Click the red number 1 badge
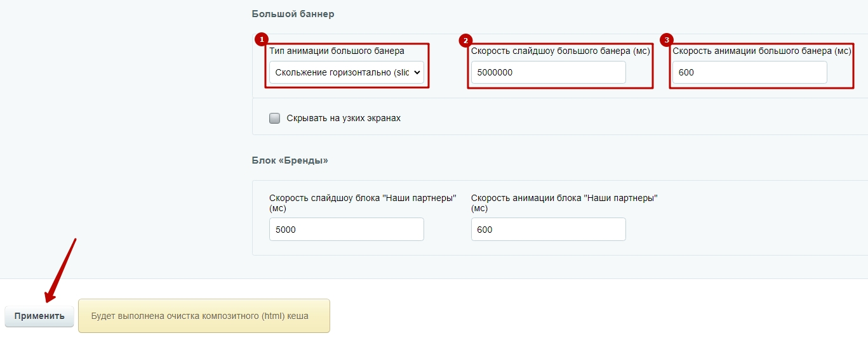 click(x=261, y=40)
